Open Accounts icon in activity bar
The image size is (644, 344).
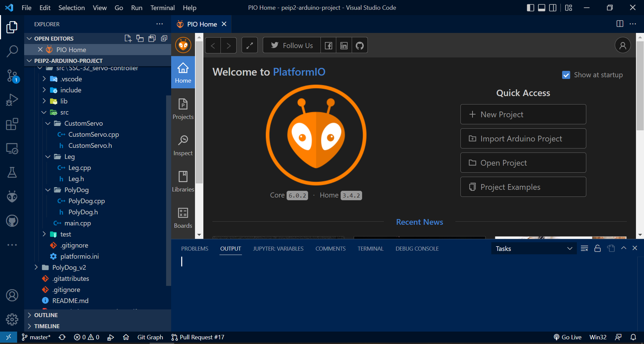tap(12, 295)
